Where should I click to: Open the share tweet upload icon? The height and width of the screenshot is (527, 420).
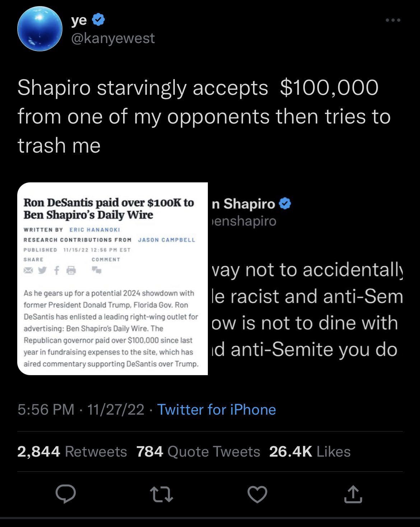(x=353, y=494)
